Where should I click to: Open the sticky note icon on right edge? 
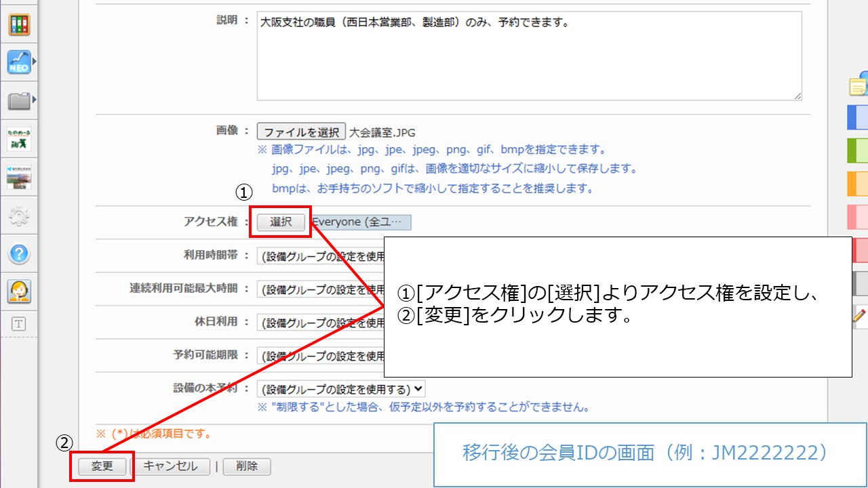859,85
